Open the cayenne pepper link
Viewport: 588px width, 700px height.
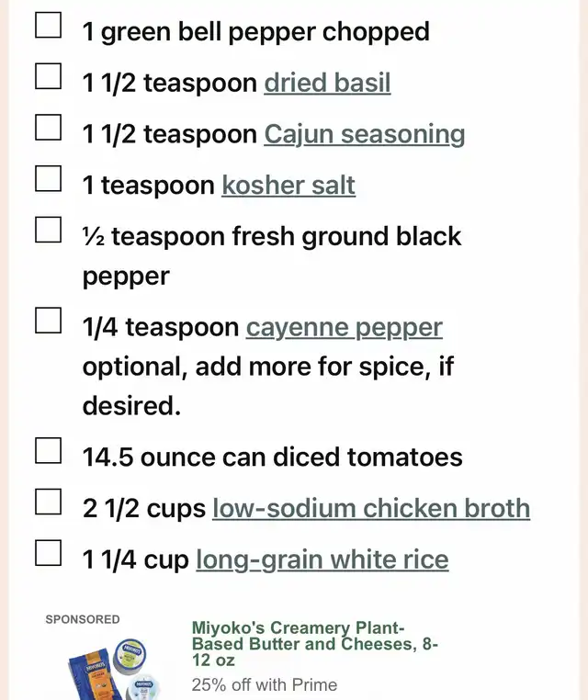[344, 328]
